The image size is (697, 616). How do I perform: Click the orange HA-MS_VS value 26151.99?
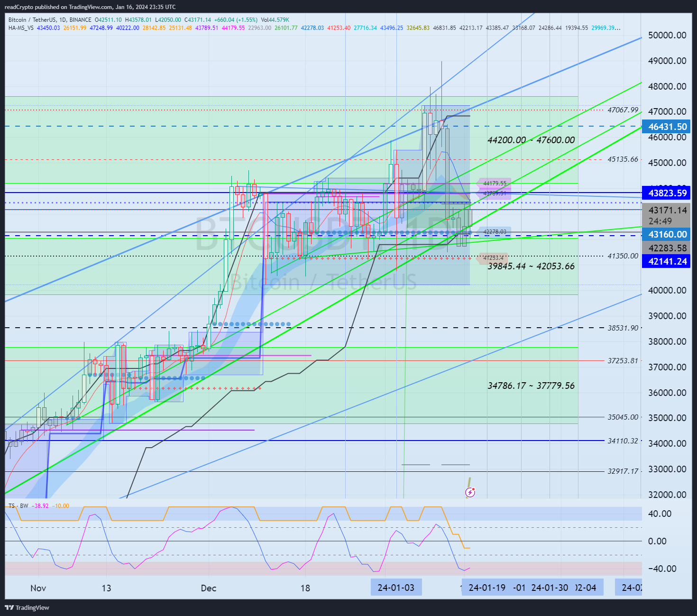(x=75, y=28)
